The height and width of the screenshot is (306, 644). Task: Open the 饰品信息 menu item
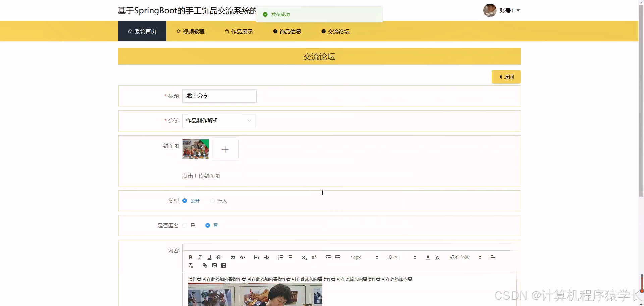pos(287,31)
